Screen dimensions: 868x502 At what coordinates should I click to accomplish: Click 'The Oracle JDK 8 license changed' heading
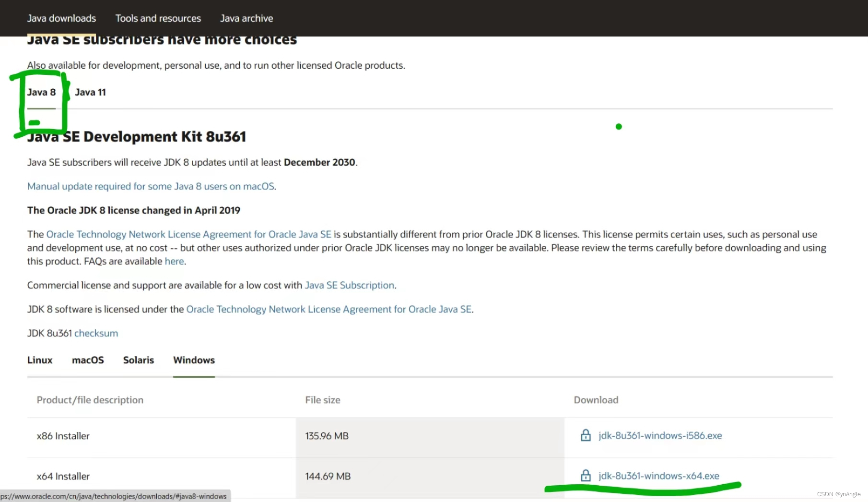(x=134, y=210)
